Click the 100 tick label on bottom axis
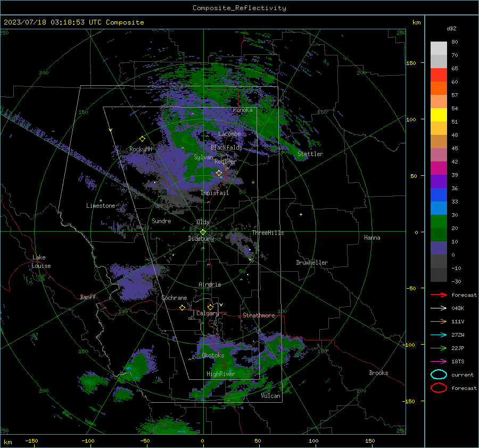 pyautogui.click(x=313, y=441)
